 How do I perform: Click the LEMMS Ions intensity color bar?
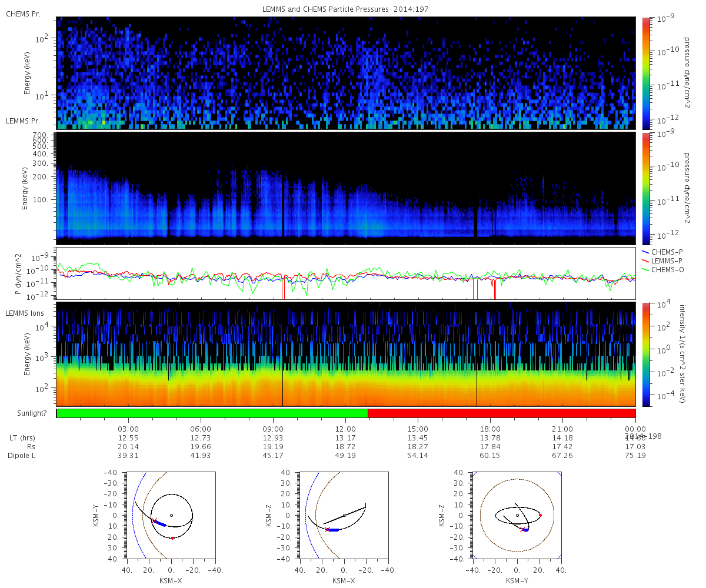point(645,354)
